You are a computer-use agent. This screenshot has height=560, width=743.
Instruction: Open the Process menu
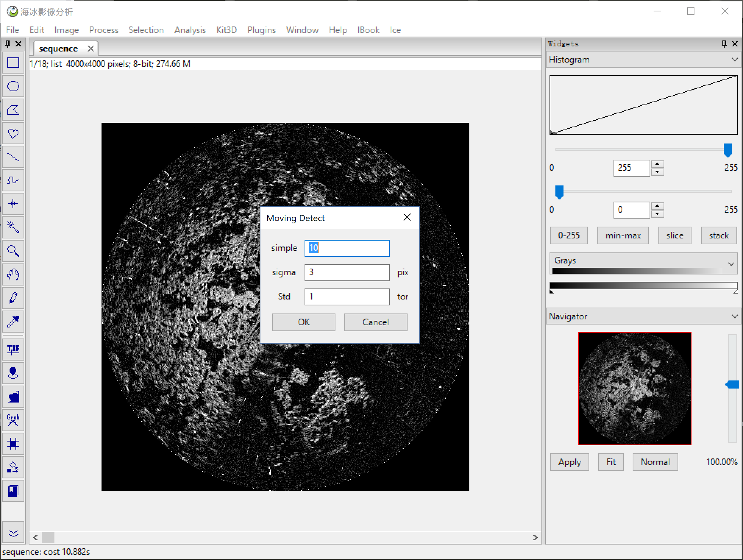103,30
